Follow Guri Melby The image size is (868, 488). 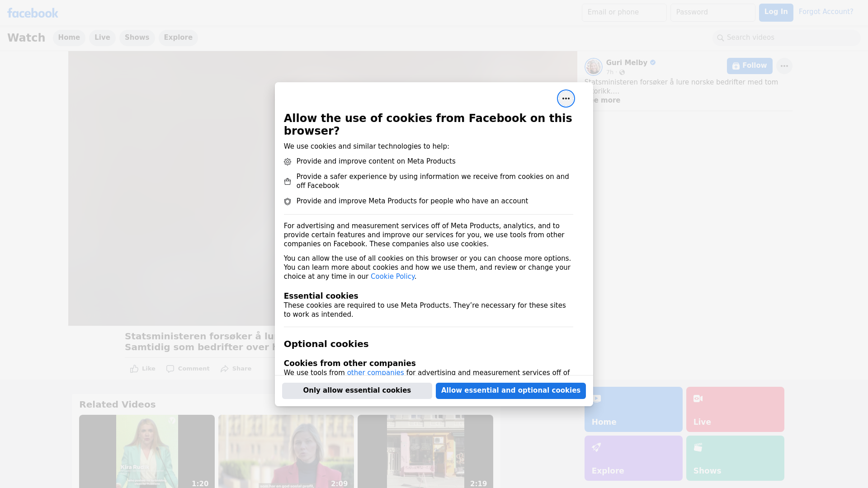[x=750, y=66]
